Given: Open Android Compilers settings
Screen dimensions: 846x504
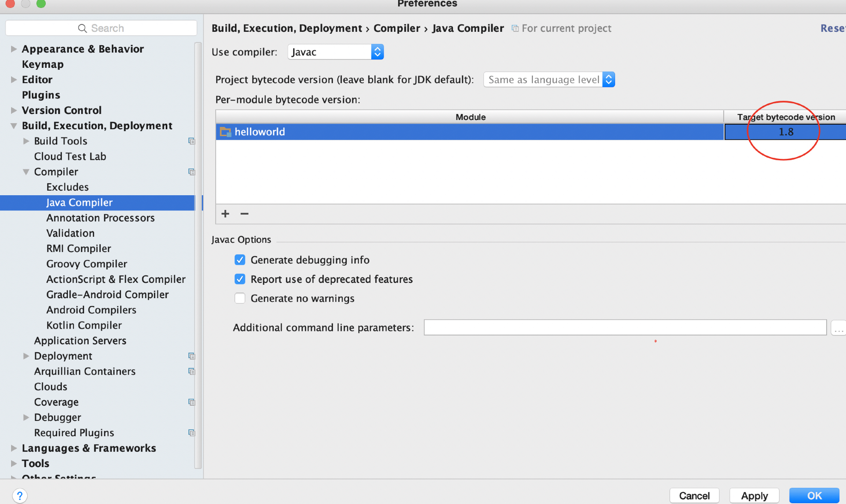Looking at the screenshot, I should 91,310.
